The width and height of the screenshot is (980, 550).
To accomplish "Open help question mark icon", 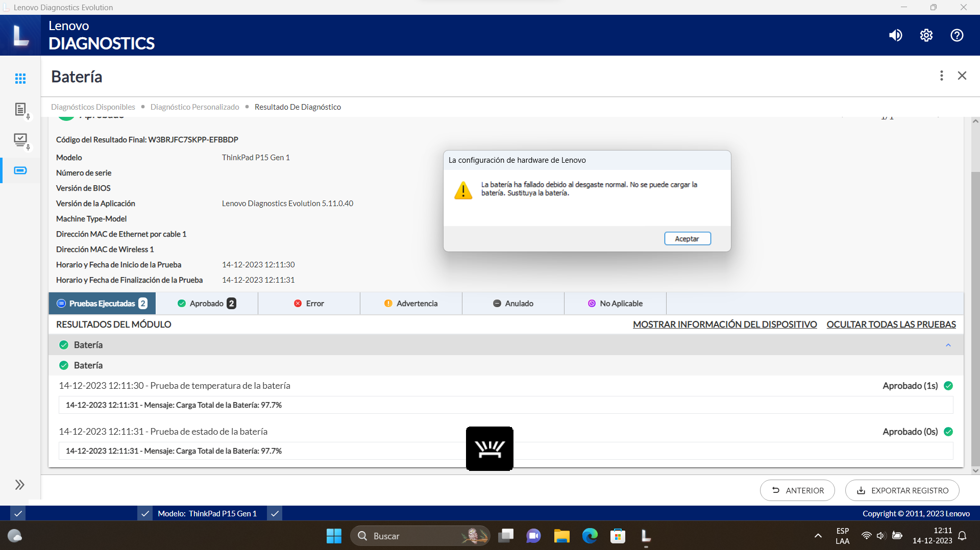I will 957,35.
